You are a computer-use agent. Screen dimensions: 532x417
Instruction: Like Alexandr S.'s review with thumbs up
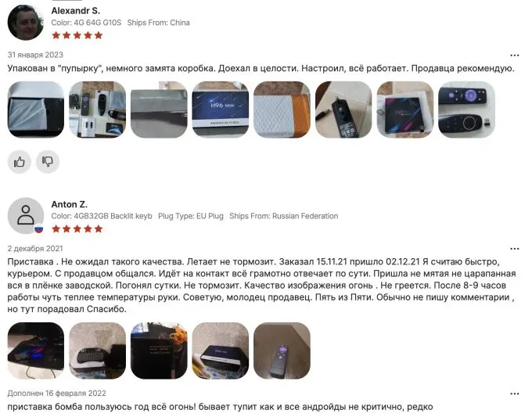(x=20, y=162)
